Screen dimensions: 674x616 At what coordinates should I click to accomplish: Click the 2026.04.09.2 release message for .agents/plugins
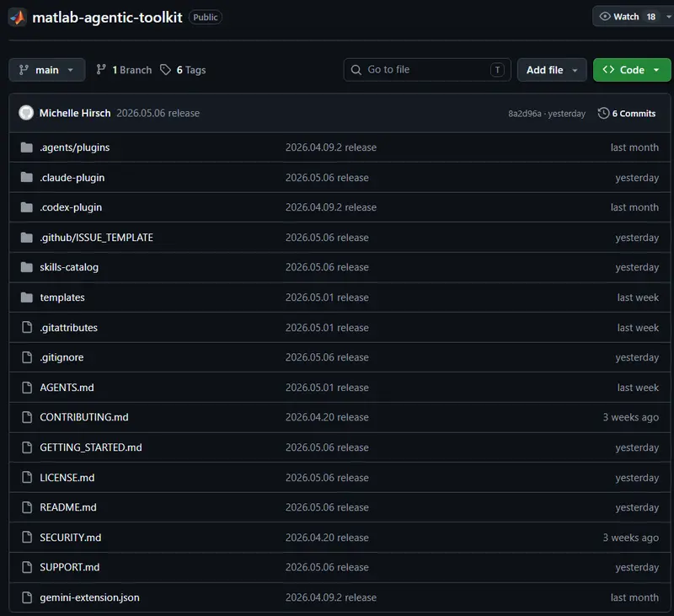coord(331,147)
